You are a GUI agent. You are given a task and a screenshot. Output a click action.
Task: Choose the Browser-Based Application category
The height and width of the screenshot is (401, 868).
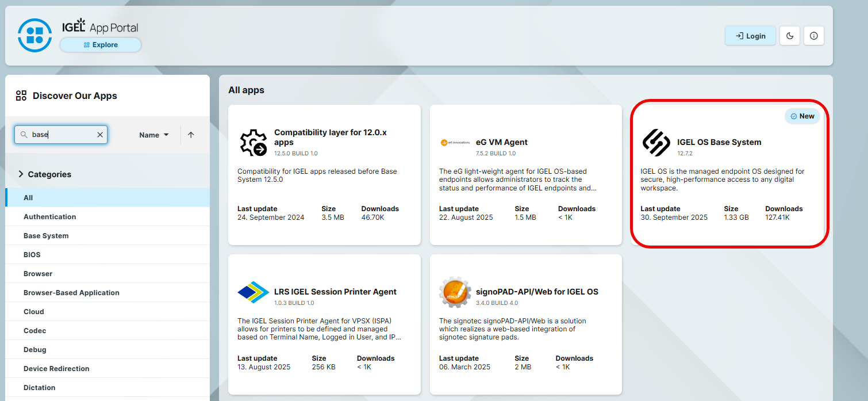click(x=71, y=293)
